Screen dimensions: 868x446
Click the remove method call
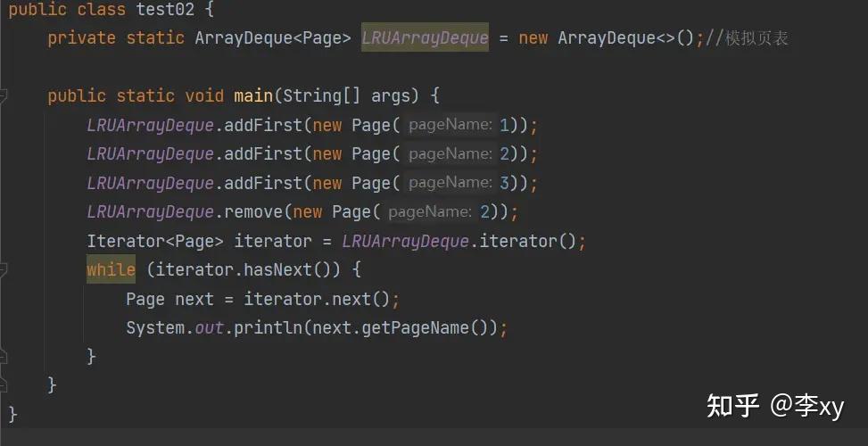(253, 212)
